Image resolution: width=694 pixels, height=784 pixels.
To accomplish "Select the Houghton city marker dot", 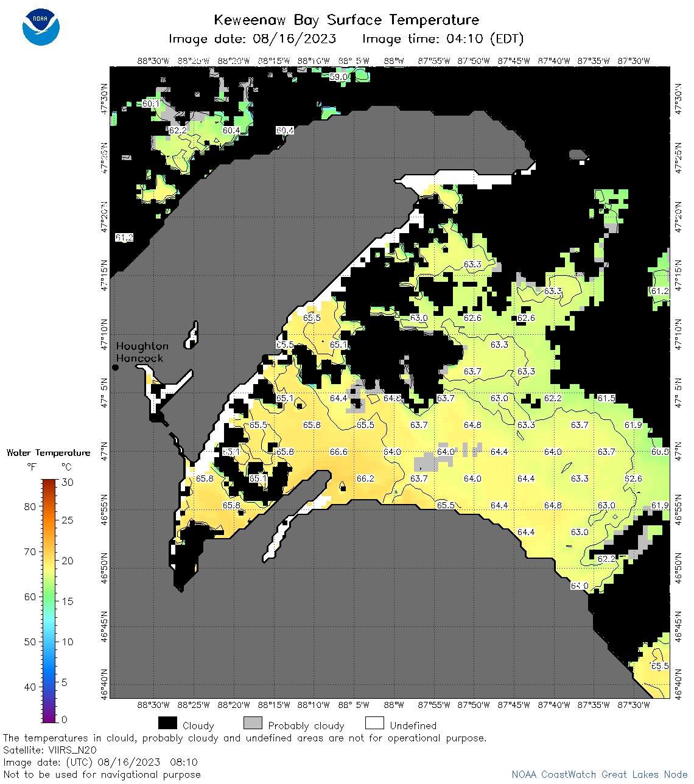I will point(115,368).
